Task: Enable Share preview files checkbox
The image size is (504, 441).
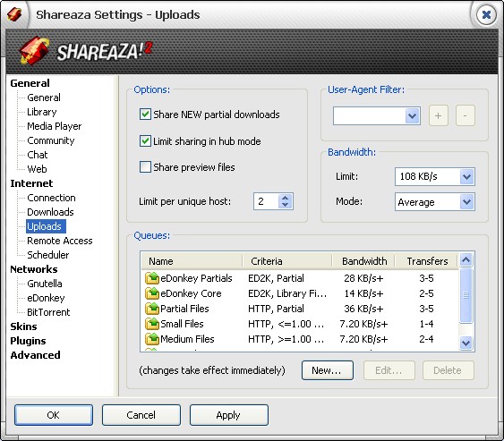Action: tap(145, 167)
